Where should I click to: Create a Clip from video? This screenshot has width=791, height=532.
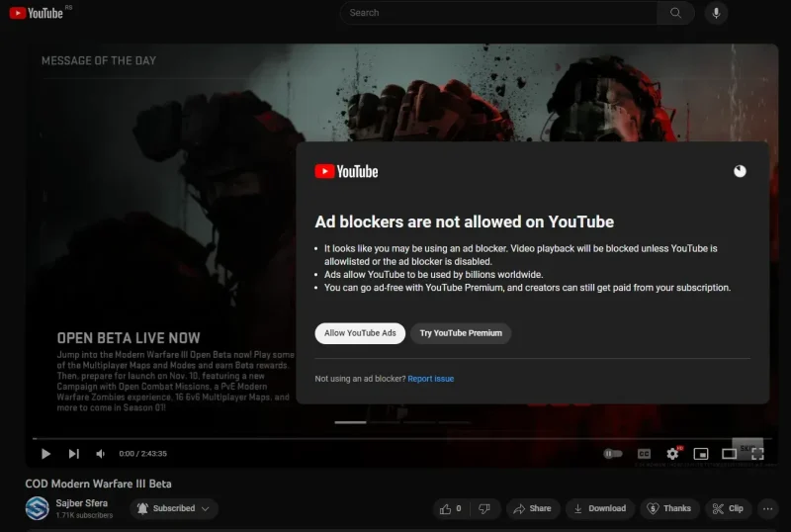728,509
